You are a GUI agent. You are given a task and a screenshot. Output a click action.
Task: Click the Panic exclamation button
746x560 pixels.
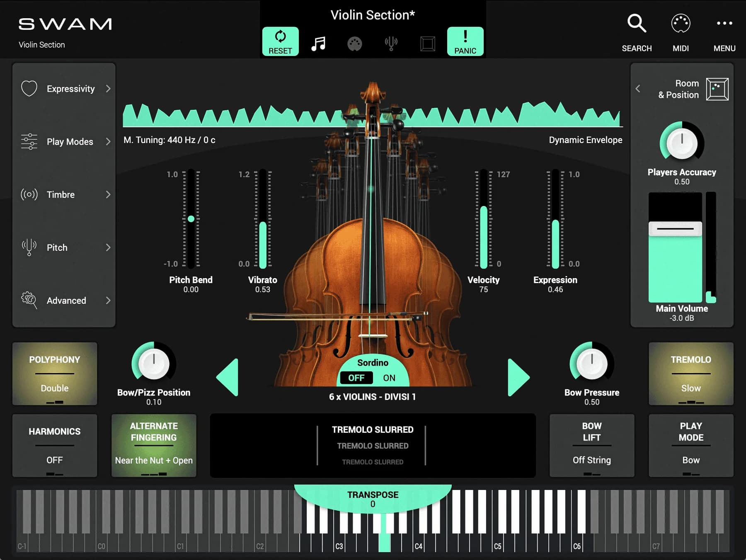coord(465,41)
